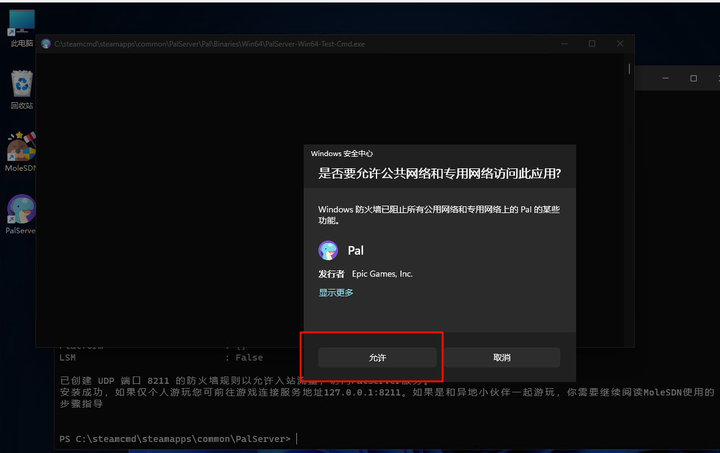
Task: Click the dialog heading '是否要允许公共网络…'
Action: 439,173
